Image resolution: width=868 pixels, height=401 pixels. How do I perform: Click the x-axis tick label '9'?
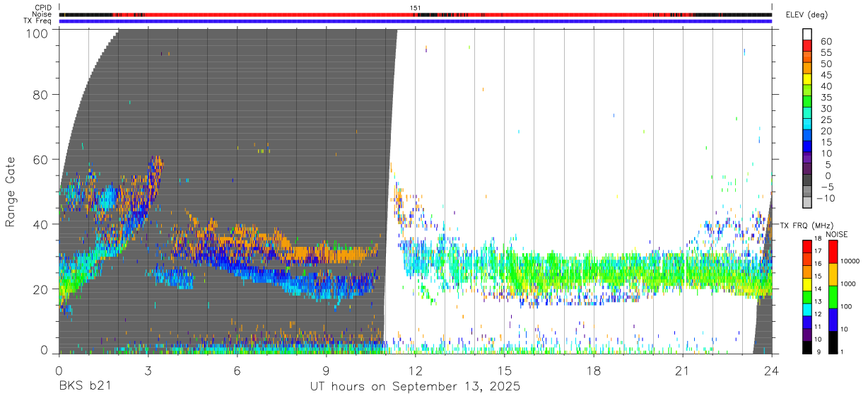[326, 371]
